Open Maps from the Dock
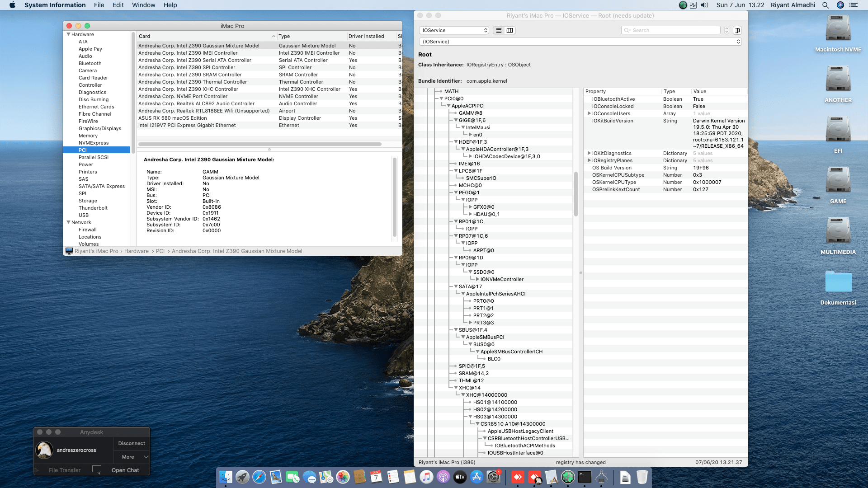This screenshot has width=868, height=488. click(326, 477)
